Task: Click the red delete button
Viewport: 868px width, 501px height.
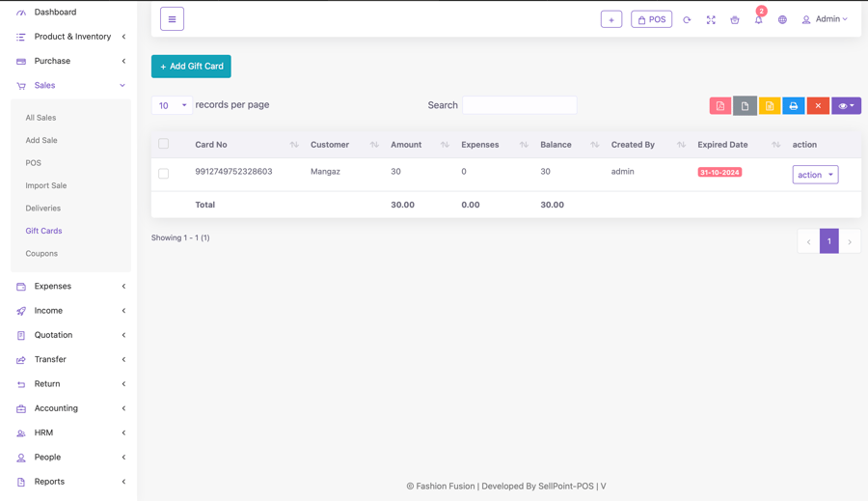Action: (818, 106)
